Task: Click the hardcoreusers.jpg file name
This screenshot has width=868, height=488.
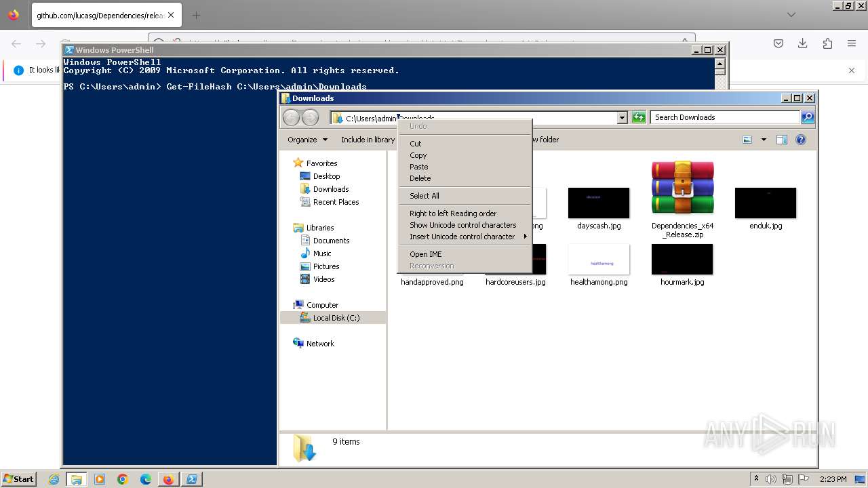Action: point(515,282)
